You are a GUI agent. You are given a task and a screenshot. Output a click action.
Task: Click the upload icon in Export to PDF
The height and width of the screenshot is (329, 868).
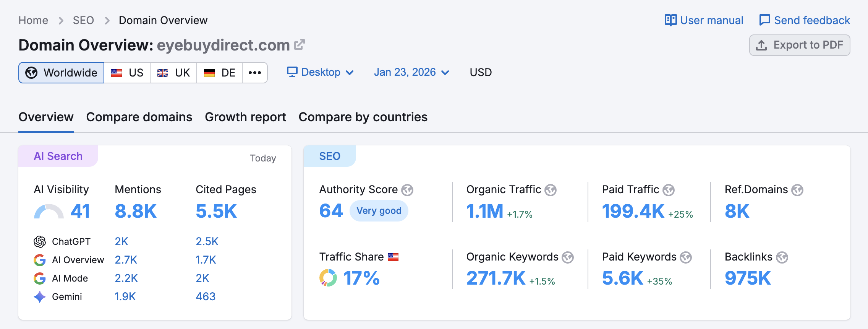(761, 45)
